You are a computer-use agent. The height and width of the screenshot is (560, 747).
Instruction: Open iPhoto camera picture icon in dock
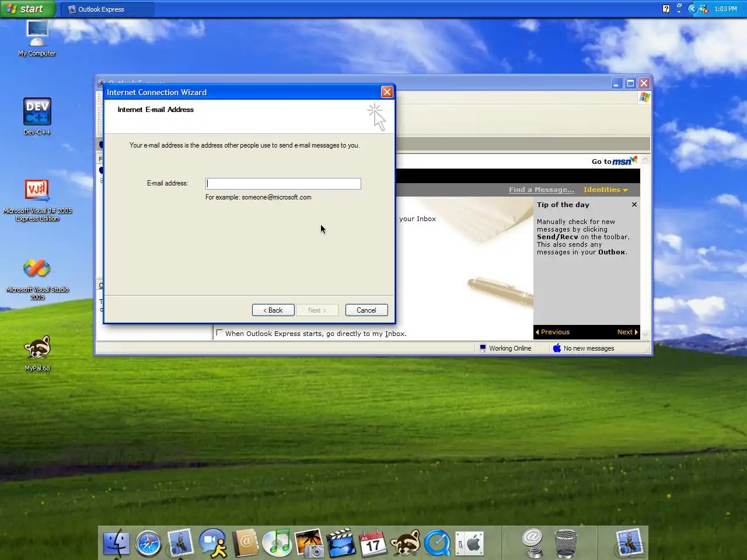[x=309, y=544]
